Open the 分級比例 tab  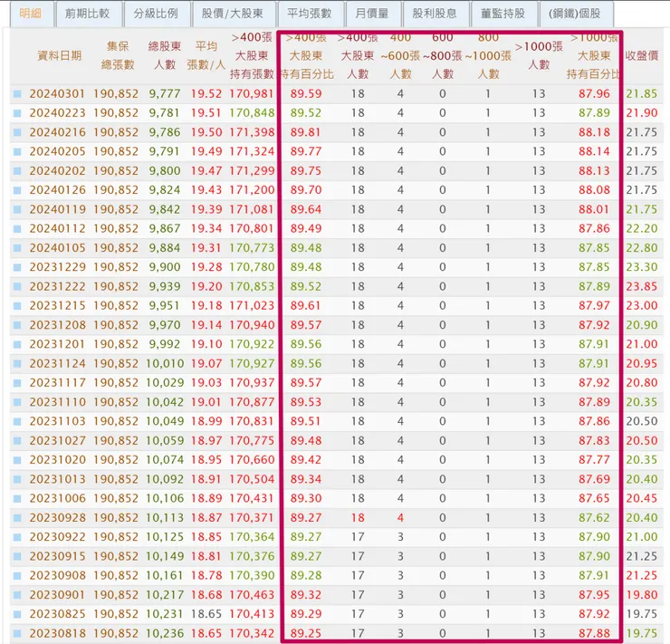[x=156, y=14]
